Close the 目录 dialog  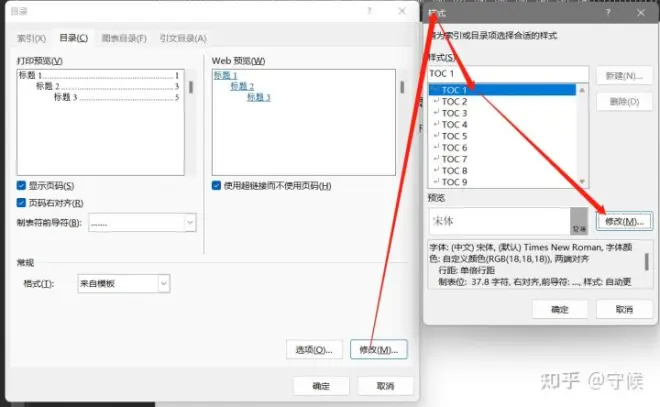402,11
